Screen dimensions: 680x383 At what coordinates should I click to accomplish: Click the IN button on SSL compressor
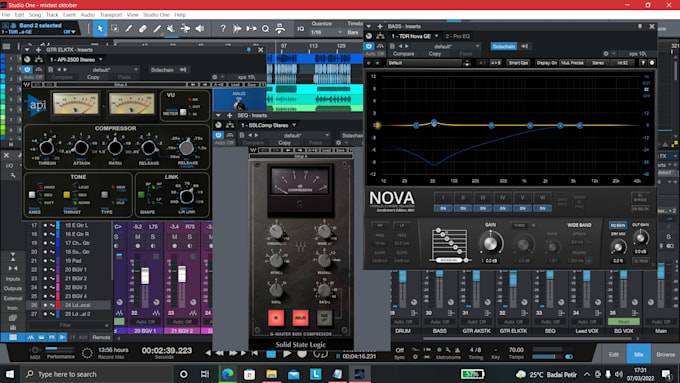276,318
